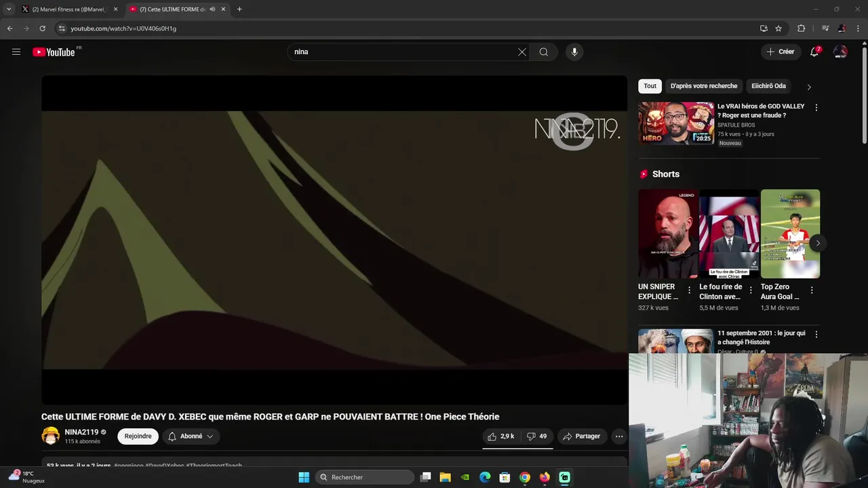Open the Windows Start menu

point(304,477)
